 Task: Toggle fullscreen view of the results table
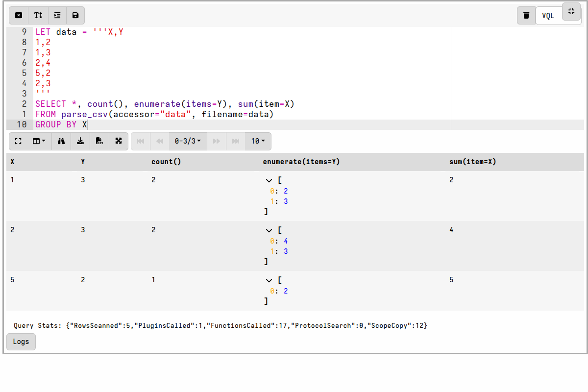[18, 141]
